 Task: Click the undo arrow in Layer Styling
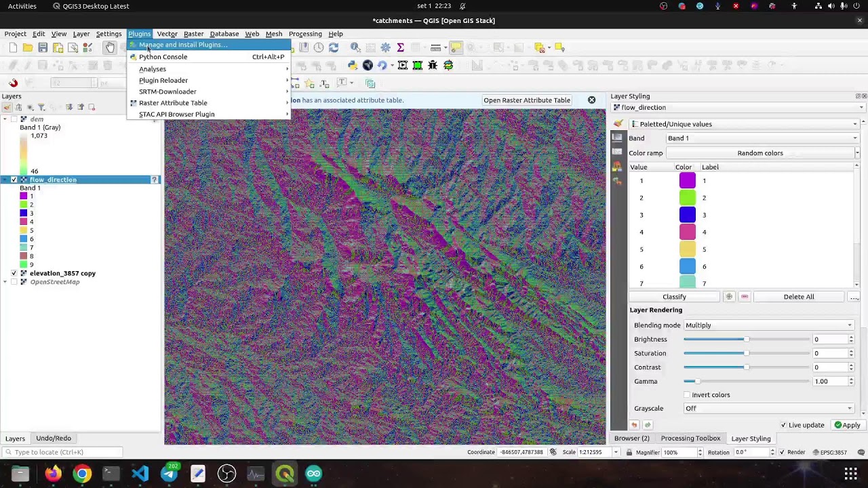635,425
